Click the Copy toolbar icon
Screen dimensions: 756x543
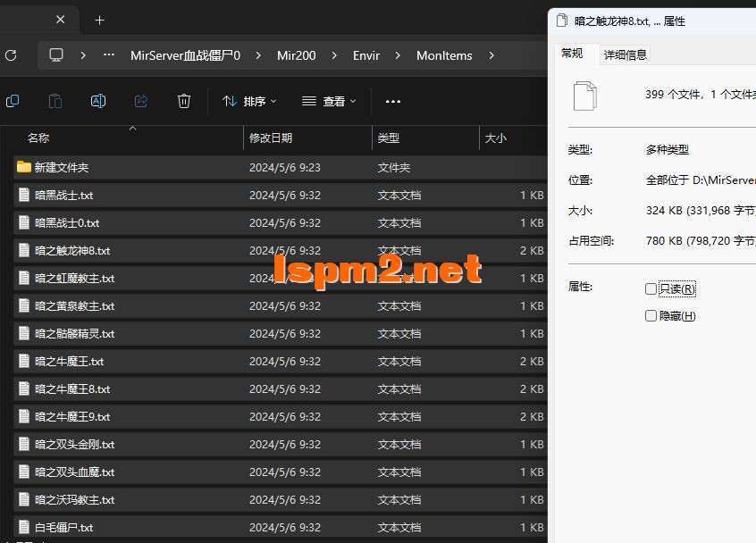[x=13, y=101]
